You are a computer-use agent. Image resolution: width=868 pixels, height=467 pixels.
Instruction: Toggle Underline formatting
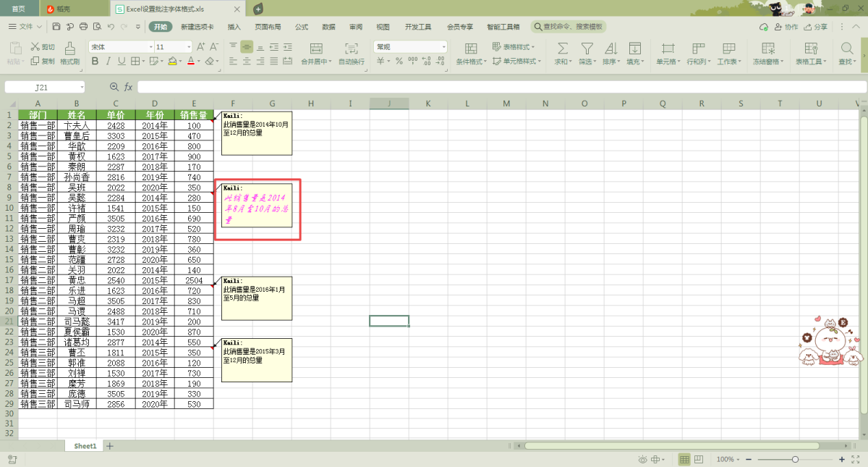122,62
